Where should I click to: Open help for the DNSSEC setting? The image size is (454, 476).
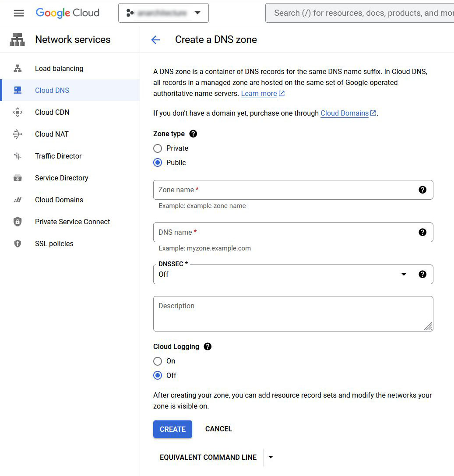pos(422,275)
